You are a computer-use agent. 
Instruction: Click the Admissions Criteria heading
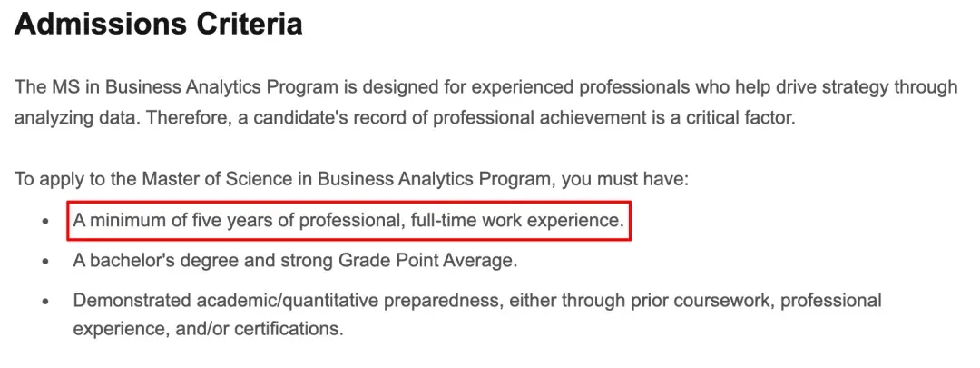click(158, 25)
